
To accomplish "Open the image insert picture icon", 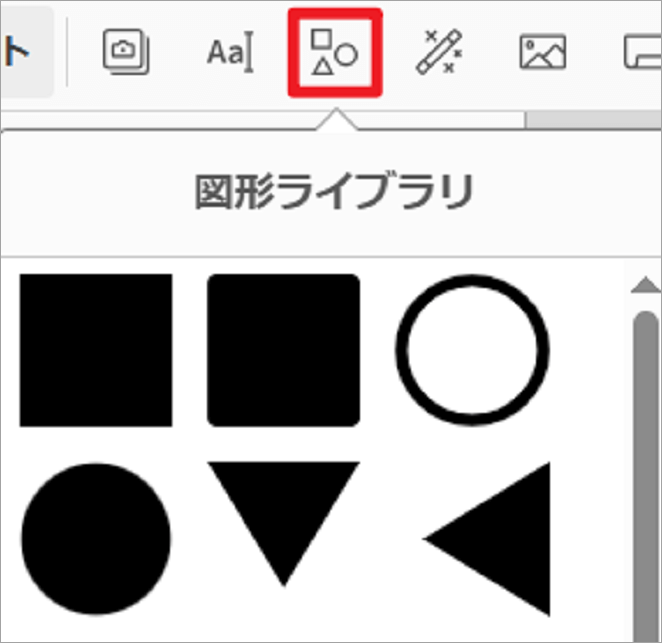I will (542, 53).
